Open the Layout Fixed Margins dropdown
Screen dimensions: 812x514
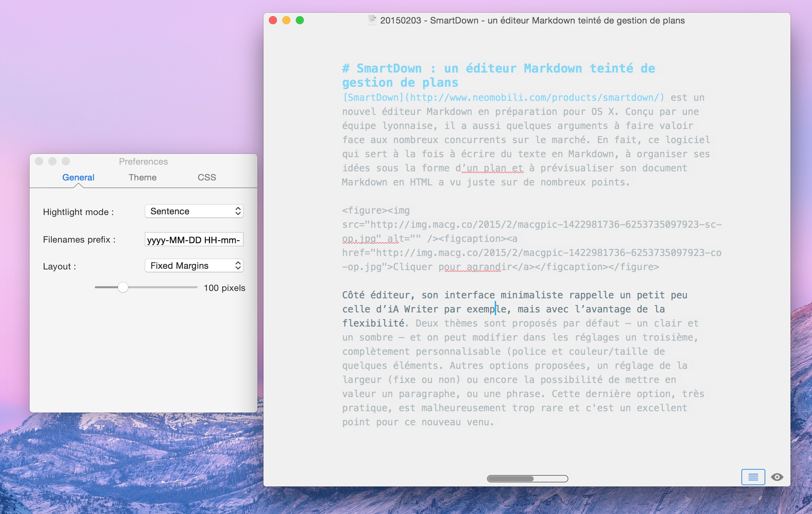point(194,266)
